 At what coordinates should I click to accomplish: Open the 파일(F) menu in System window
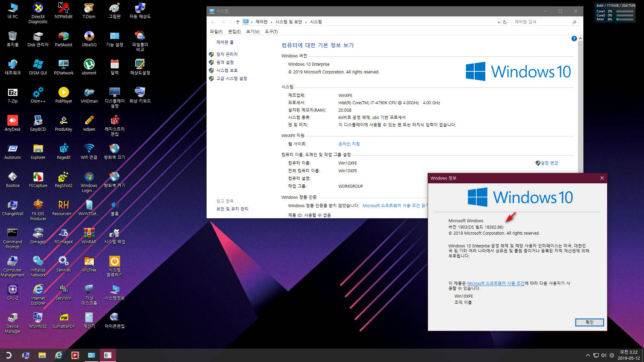pos(216,32)
